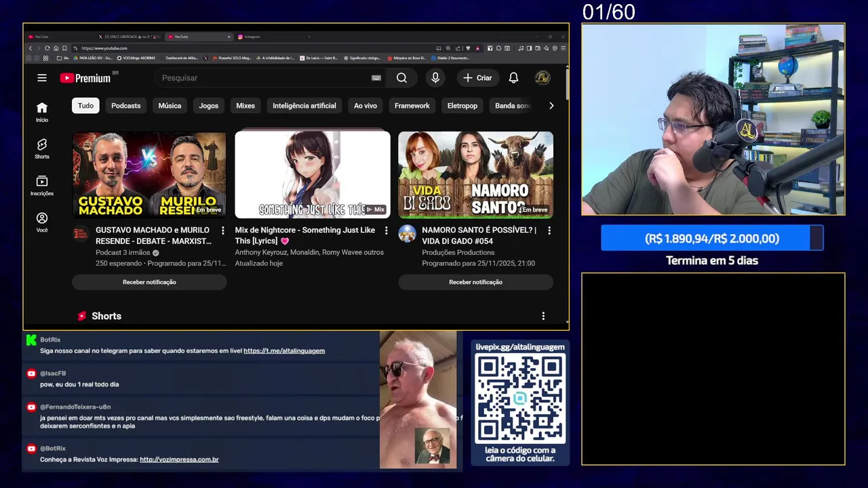Image resolution: width=868 pixels, height=488 pixels.
Task: Open Inscrições in the YouTube sidebar
Action: tap(42, 186)
